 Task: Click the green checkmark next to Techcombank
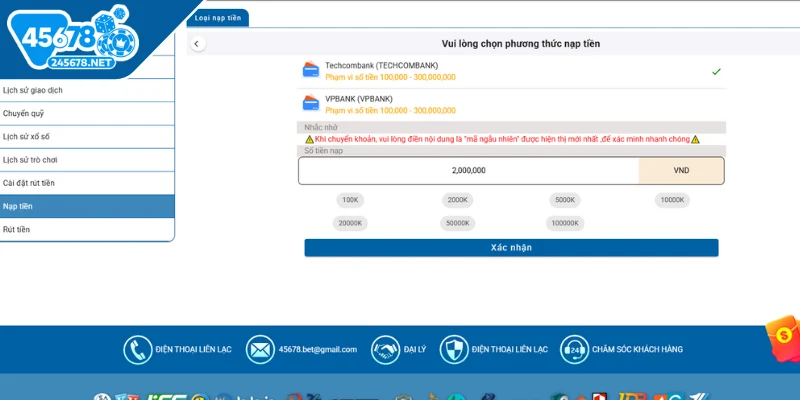click(x=716, y=72)
